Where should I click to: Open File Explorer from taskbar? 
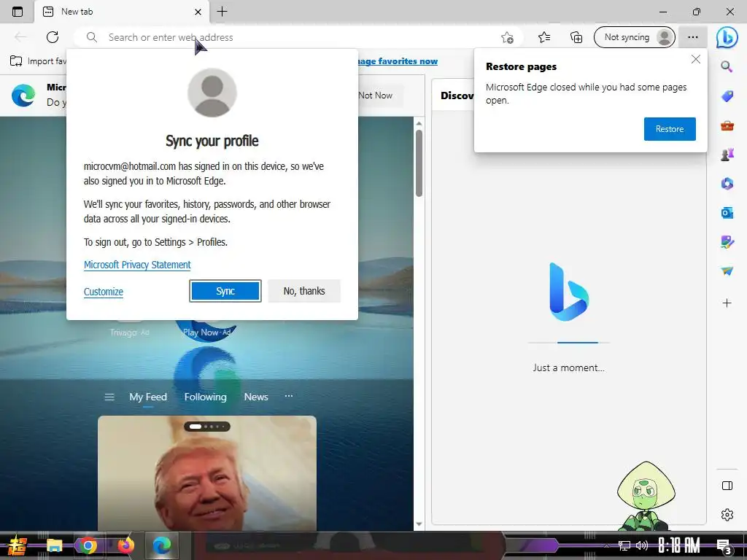click(x=54, y=545)
